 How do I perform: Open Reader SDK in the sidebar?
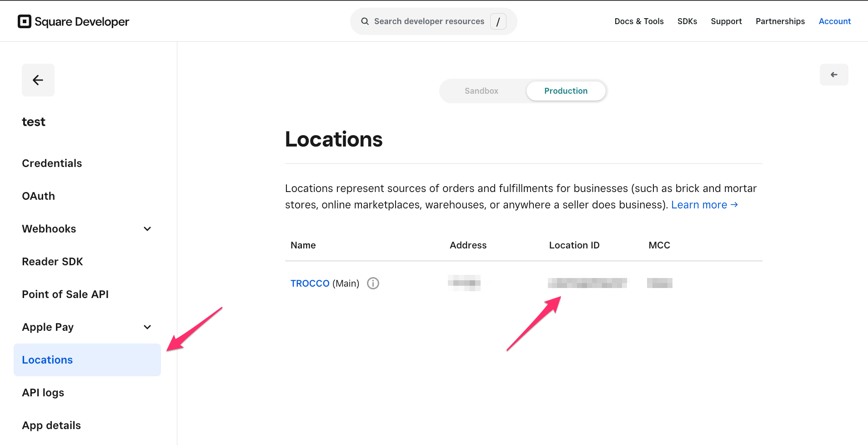tap(53, 262)
